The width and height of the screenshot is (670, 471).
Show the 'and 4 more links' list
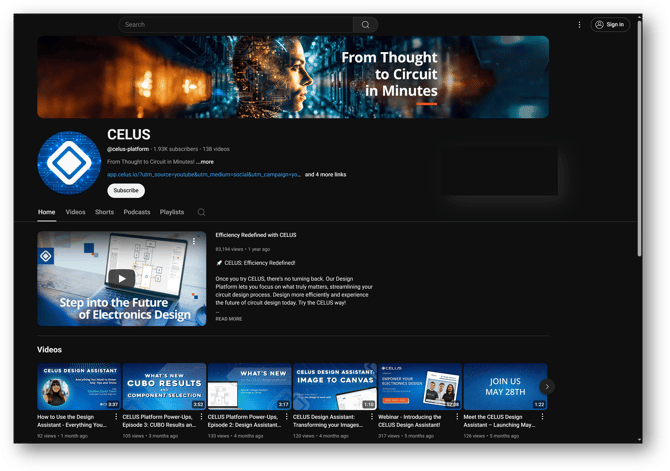point(325,174)
